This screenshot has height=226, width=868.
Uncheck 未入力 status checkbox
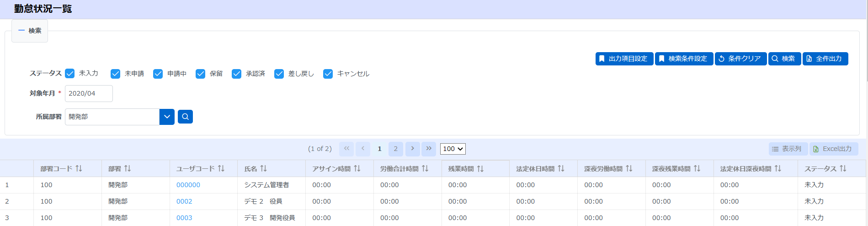(x=69, y=73)
